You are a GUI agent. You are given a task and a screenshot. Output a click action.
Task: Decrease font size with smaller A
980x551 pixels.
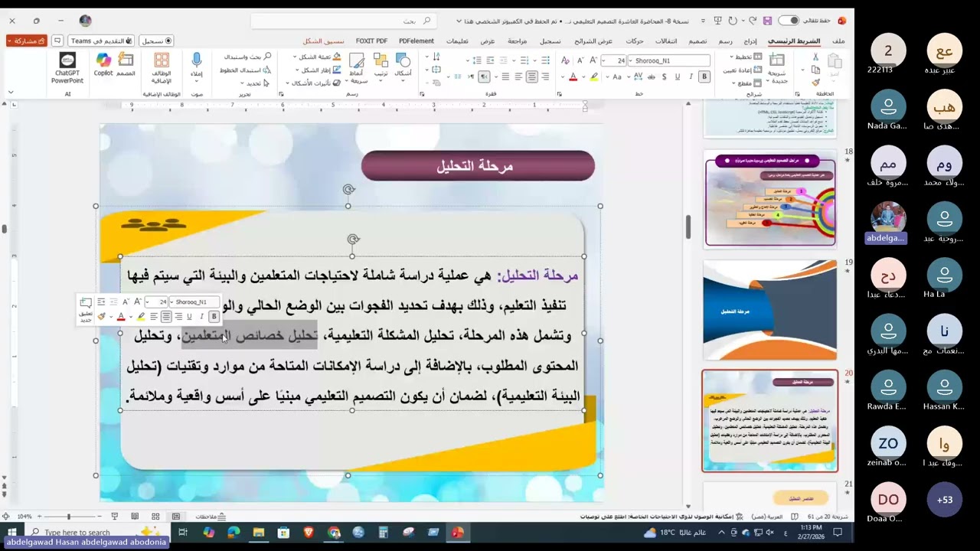point(581,60)
